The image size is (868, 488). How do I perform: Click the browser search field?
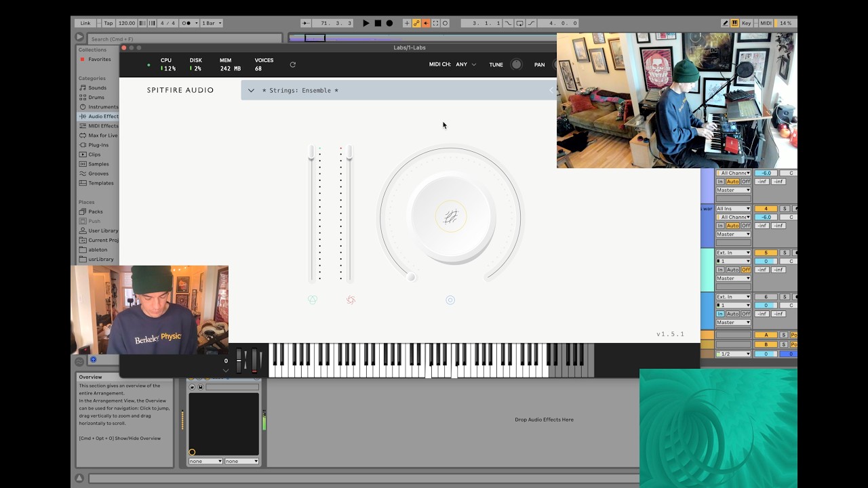(x=184, y=39)
